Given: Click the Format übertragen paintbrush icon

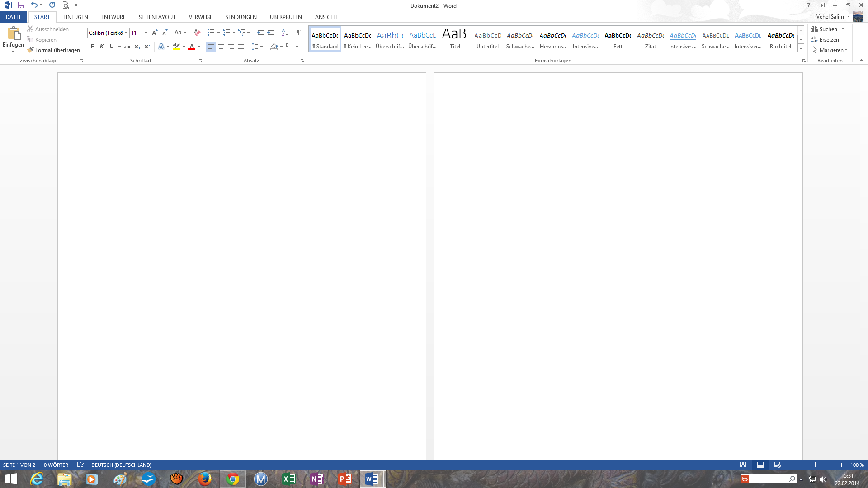Looking at the screenshot, I should coord(30,50).
